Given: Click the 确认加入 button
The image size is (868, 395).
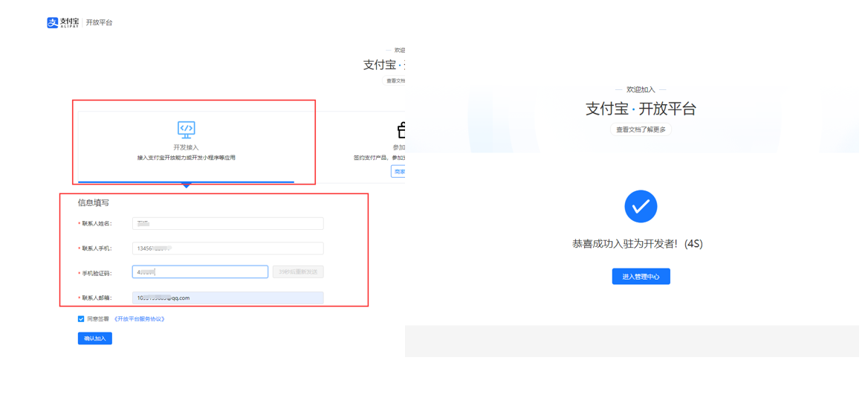Looking at the screenshot, I should pos(94,338).
